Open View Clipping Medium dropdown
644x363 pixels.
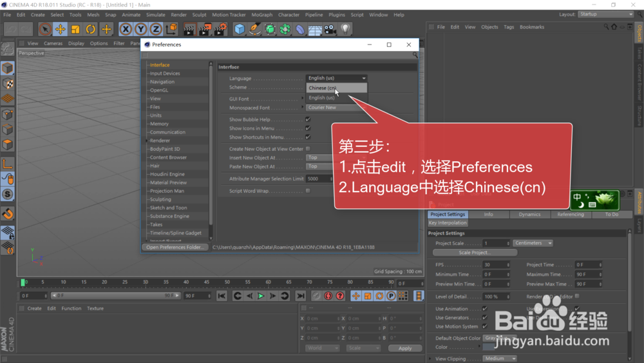tap(500, 358)
